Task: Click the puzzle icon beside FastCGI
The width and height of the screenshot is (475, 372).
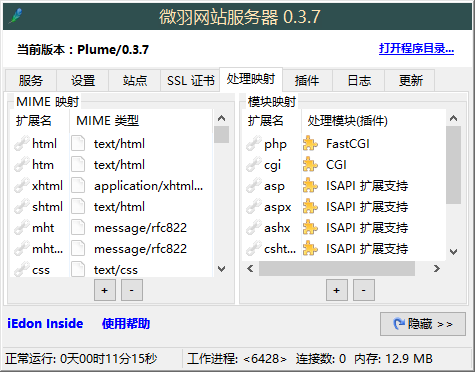Action: pyautogui.click(x=310, y=144)
